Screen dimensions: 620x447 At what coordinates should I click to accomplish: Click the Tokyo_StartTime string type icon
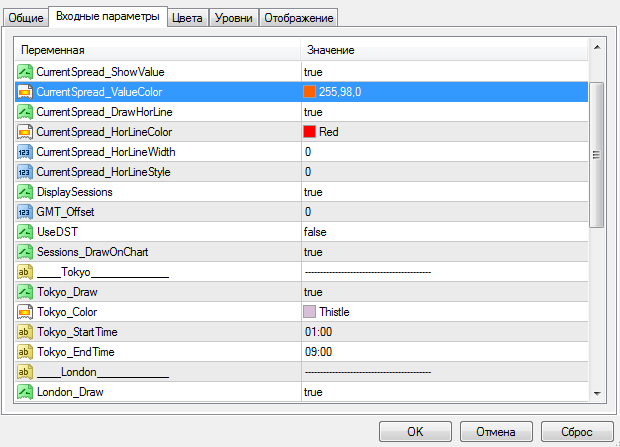25,332
